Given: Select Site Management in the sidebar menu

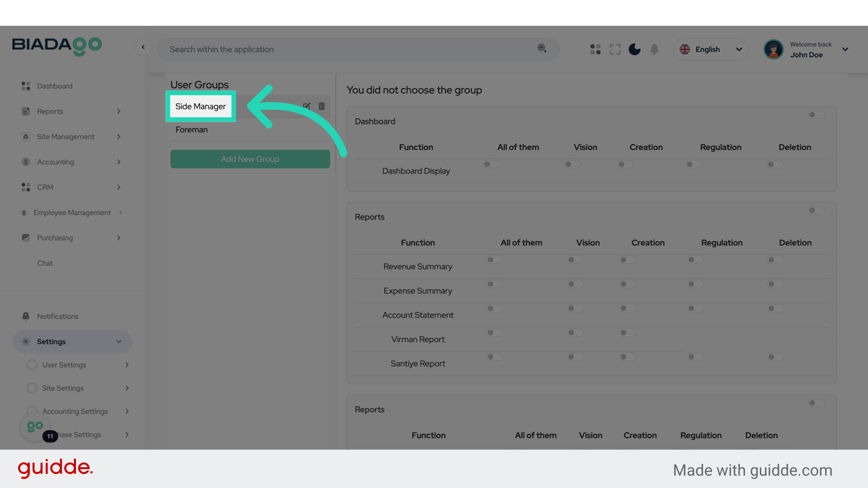Looking at the screenshot, I should [66, 136].
